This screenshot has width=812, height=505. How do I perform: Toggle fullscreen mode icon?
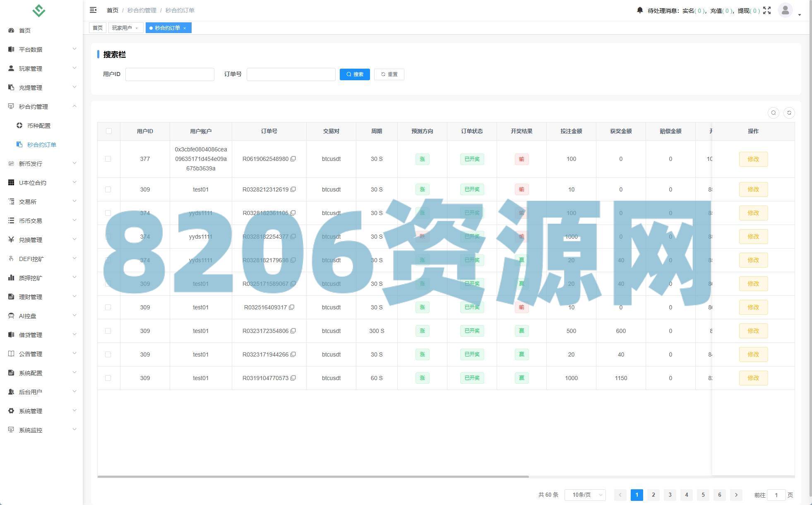[x=767, y=10]
